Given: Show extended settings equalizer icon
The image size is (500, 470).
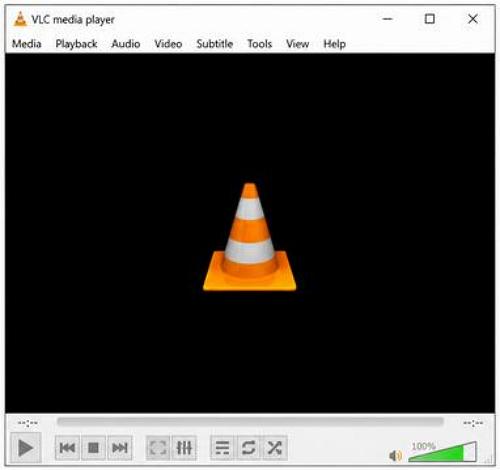Looking at the screenshot, I should [x=184, y=448].
